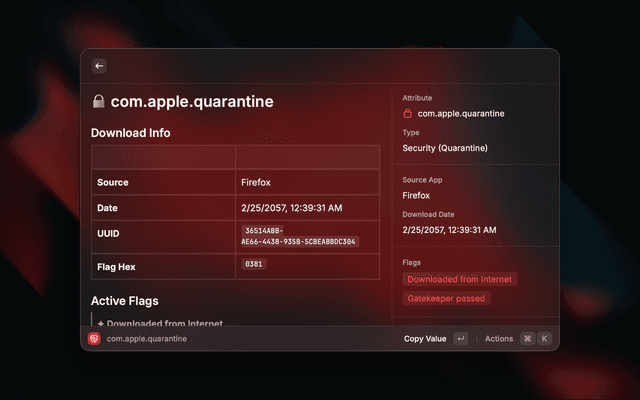The width and height of the screenshot is (640, 400).
Task: Open the Actions menu
Action: click(498, 339)
